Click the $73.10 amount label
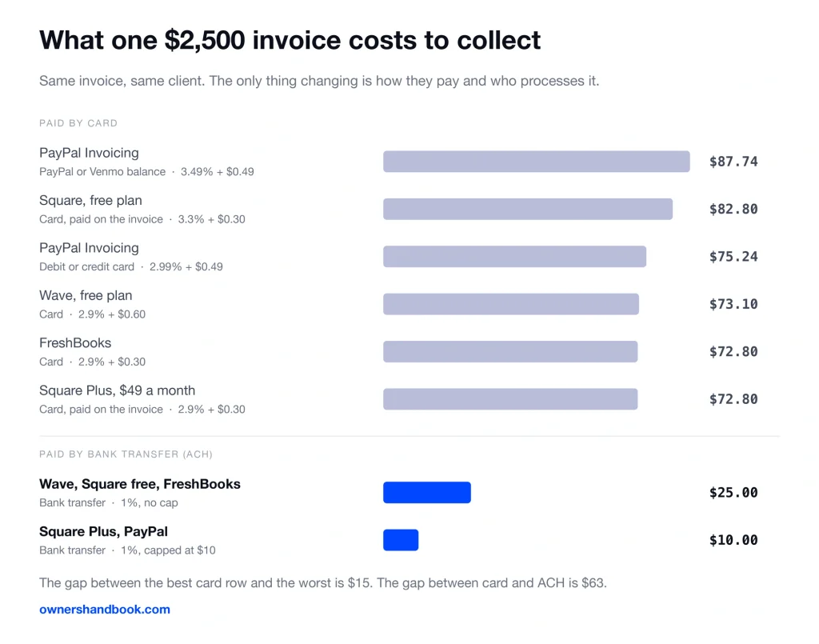This screenshot has height=644, width=819. (x=733, y=304)
